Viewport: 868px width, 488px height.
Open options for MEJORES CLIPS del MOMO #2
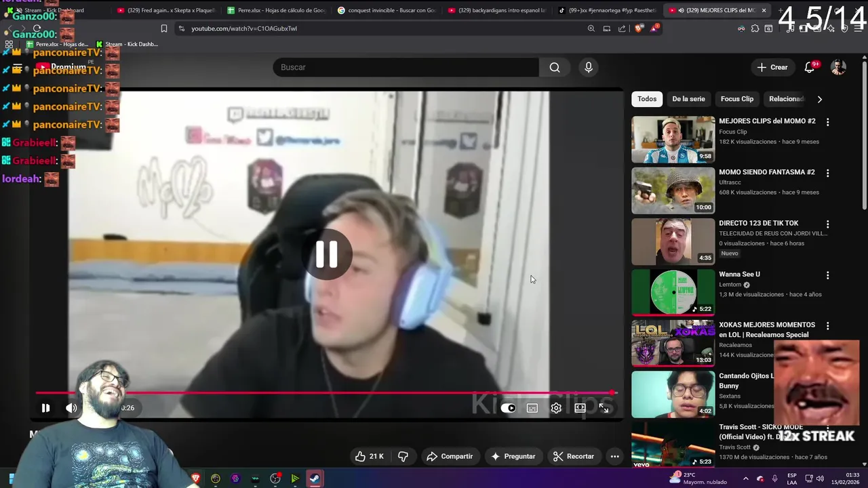click(827, 122)
